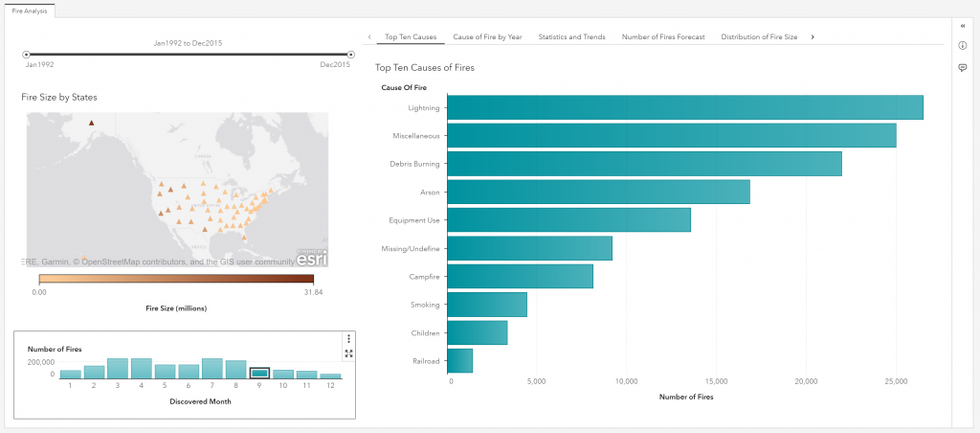
Task: Maximize the Number of Fires chart
Action: pyautogui.click(x=349, y=353)
